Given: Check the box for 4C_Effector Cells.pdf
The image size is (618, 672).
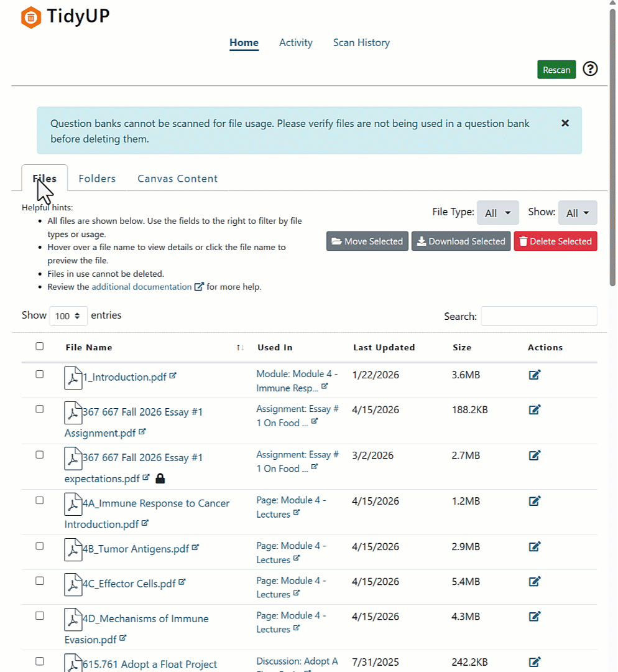Looking at the screenshot, I should 39,581.
